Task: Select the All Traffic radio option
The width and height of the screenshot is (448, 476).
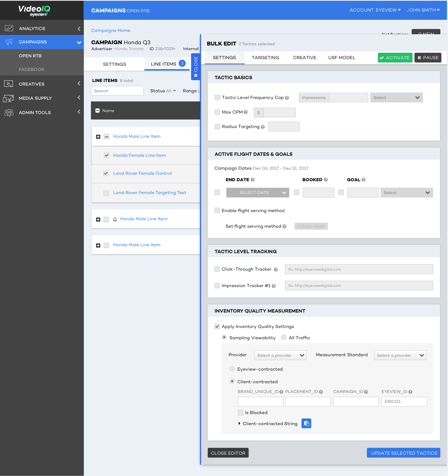Action: 283,337
